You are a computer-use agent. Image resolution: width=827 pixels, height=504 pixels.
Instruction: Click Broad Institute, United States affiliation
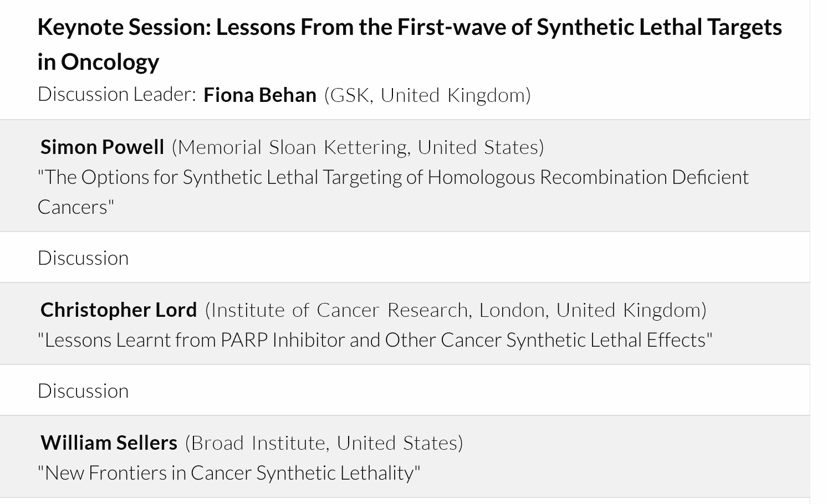tap(324, 443)
